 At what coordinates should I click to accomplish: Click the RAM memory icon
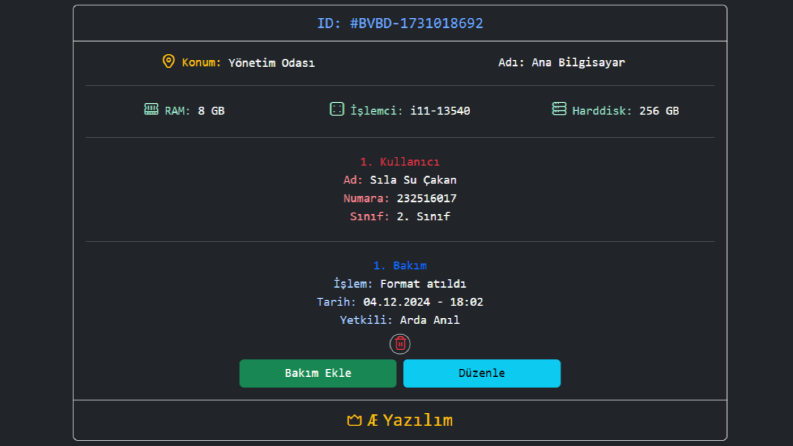(151, 109)
